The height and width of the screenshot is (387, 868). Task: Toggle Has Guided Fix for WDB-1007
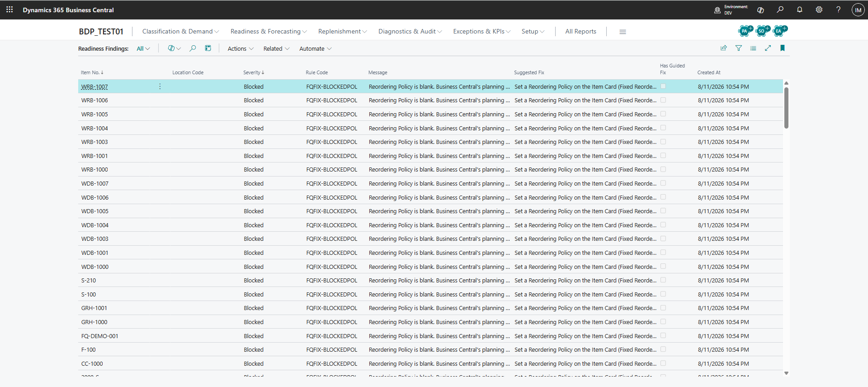pyautogui.click(x=663, y=183)
